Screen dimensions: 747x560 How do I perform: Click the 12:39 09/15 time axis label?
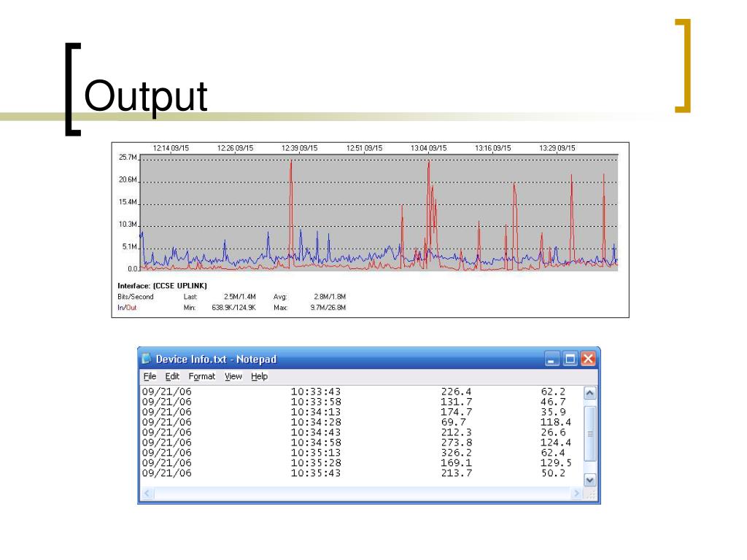(x=299, y=148)
